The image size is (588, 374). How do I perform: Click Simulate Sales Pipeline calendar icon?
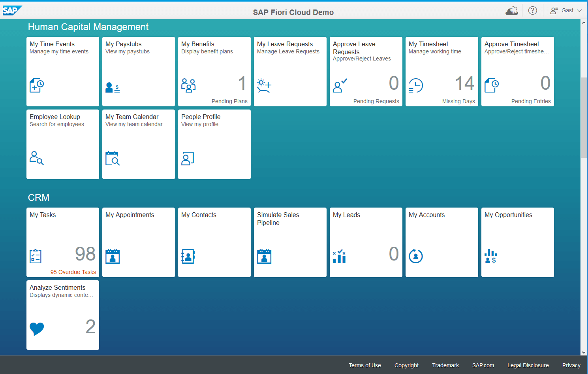coord(264,256)
